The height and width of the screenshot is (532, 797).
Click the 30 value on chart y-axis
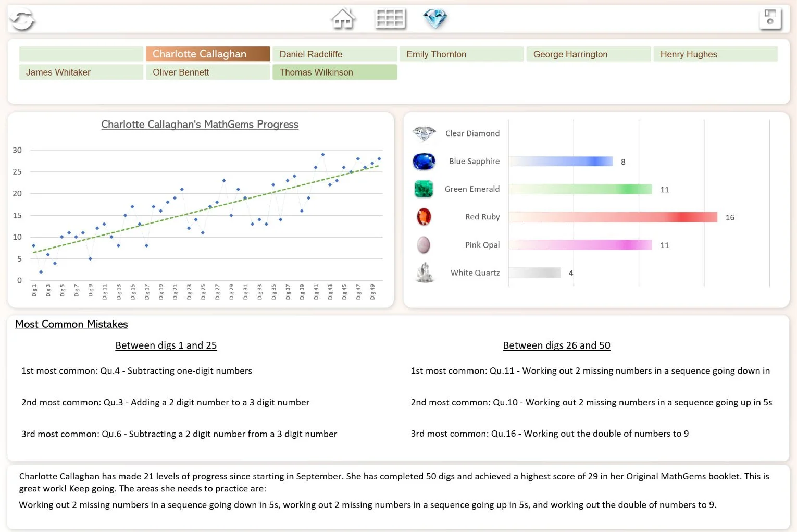tap(17, 150)
